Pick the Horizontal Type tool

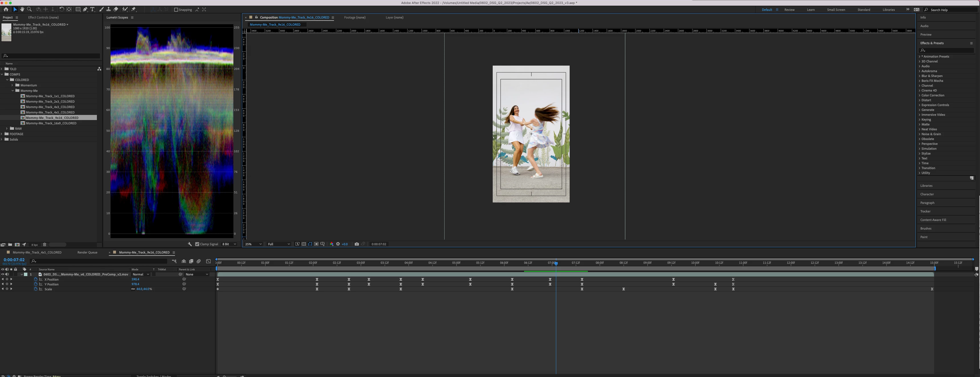pos(92,9)
